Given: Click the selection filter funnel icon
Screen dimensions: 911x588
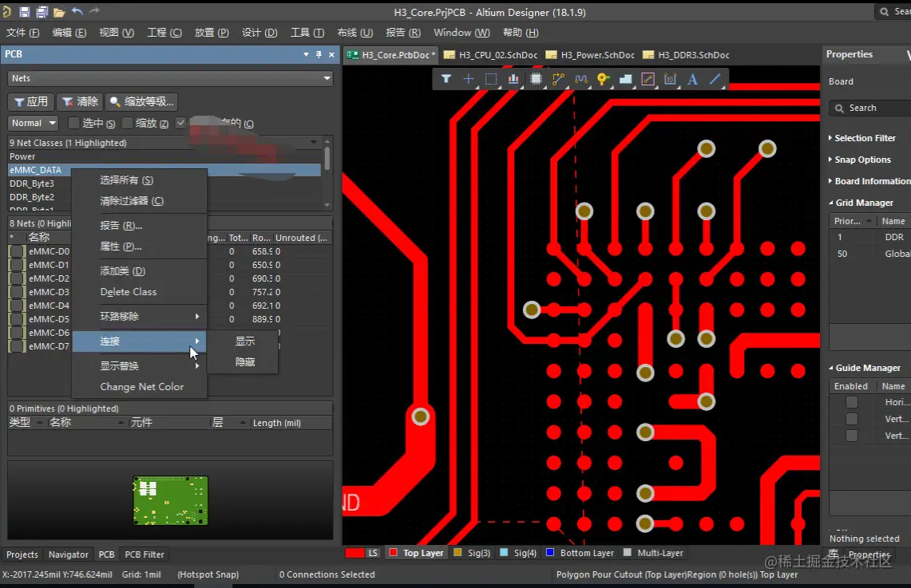Looking at the screenshot, I should click(x=446, y=79).
